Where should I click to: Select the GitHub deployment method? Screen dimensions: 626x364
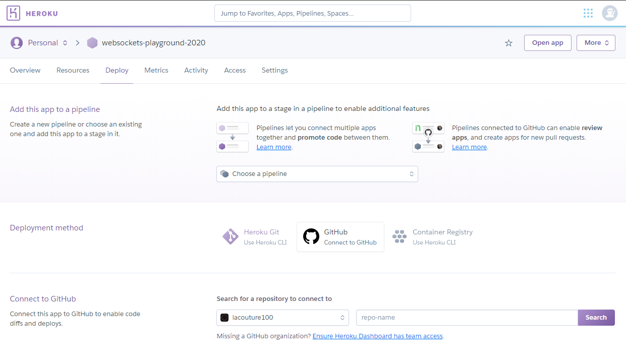[x=340, y=237]
